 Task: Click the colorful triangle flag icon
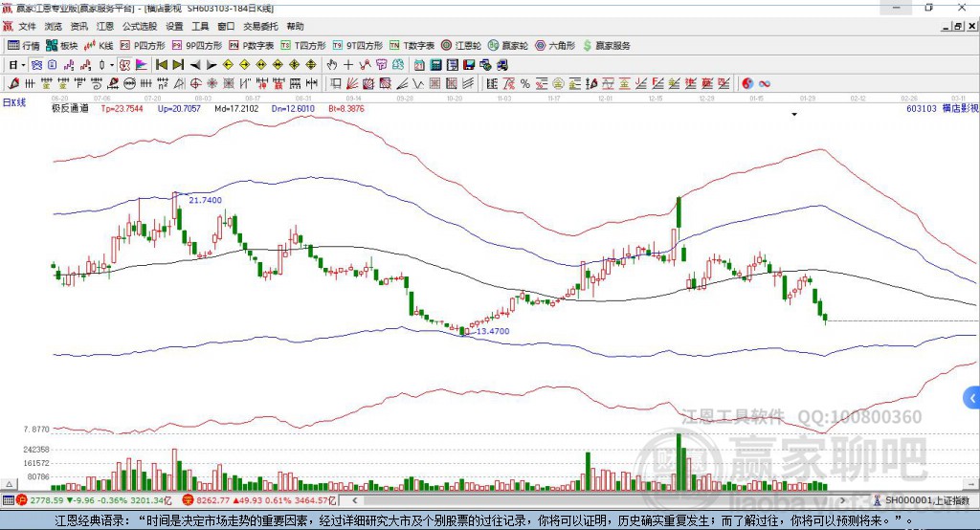[142, 65]
